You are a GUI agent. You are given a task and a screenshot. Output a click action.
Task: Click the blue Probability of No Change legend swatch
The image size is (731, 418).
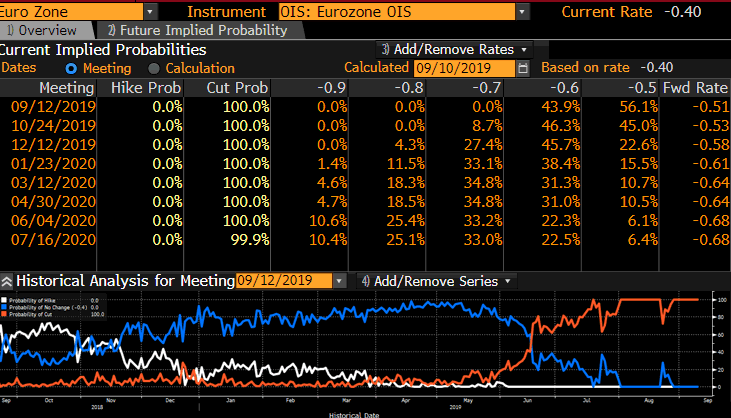[4, 308]
